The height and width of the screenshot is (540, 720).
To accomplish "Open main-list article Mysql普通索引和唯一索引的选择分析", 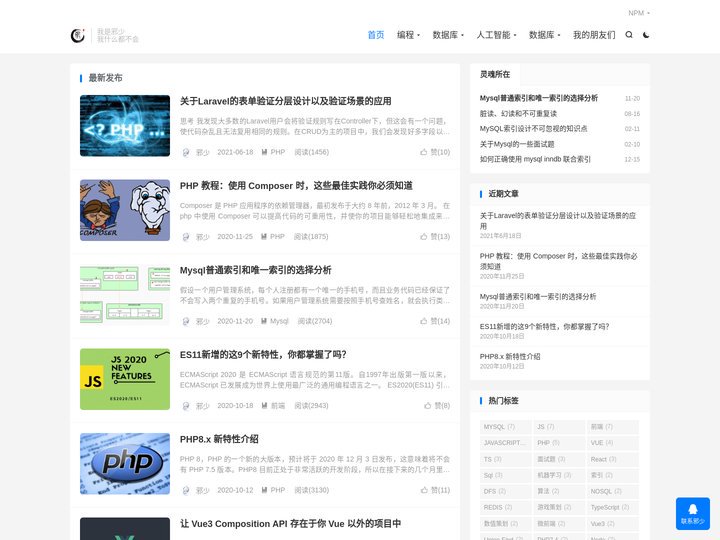I will 255,270.
